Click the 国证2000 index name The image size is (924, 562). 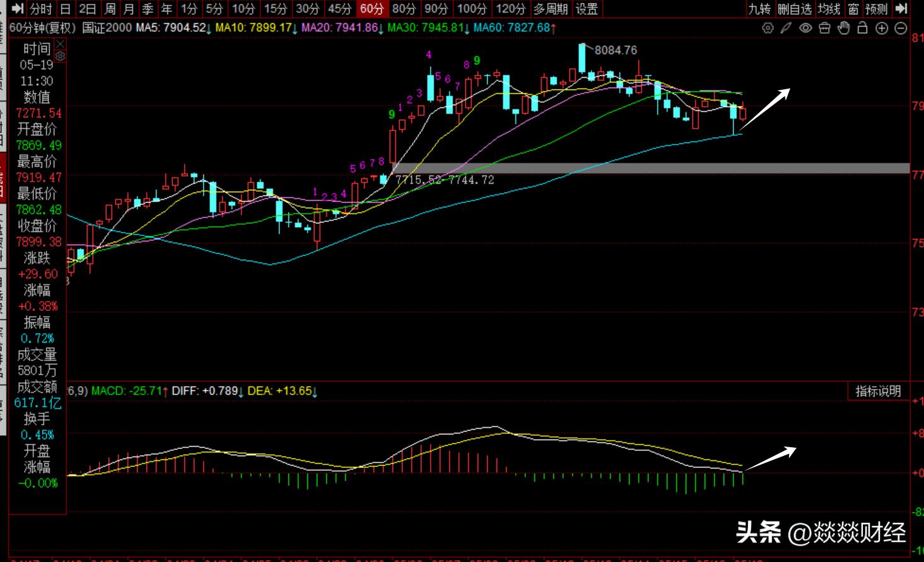click(x=107, y=28)
